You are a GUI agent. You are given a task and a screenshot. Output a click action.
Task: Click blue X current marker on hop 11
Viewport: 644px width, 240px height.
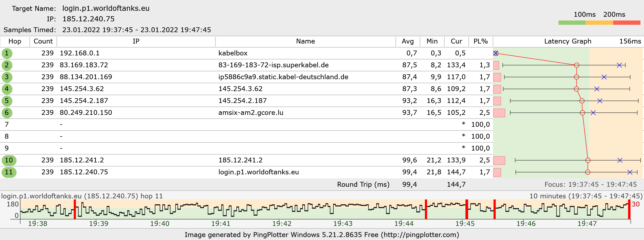pyautogui.click(x=630, y=172)
